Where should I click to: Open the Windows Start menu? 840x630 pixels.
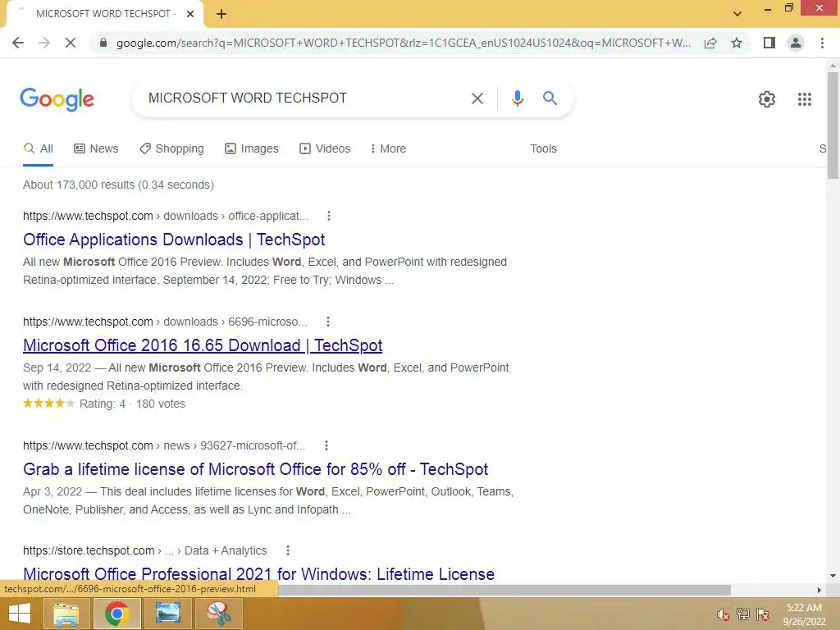20,614
